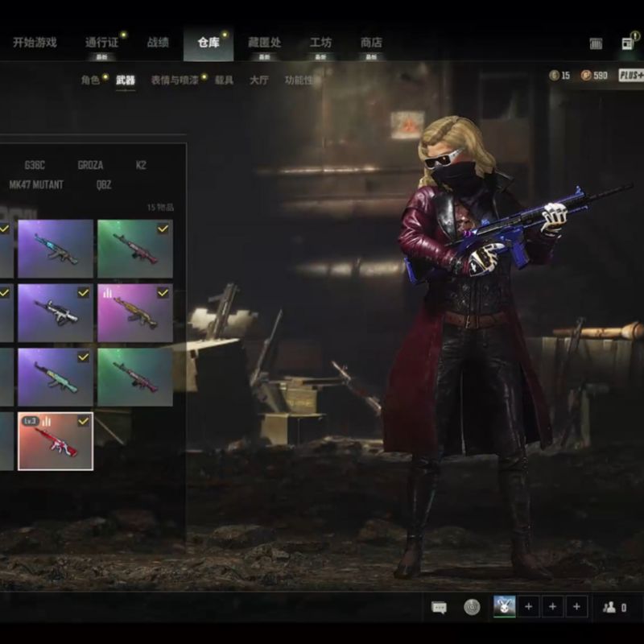Open the 商店 tab
Image resolution: width=644 pixels, height=644 pixels.
point(371,43)
